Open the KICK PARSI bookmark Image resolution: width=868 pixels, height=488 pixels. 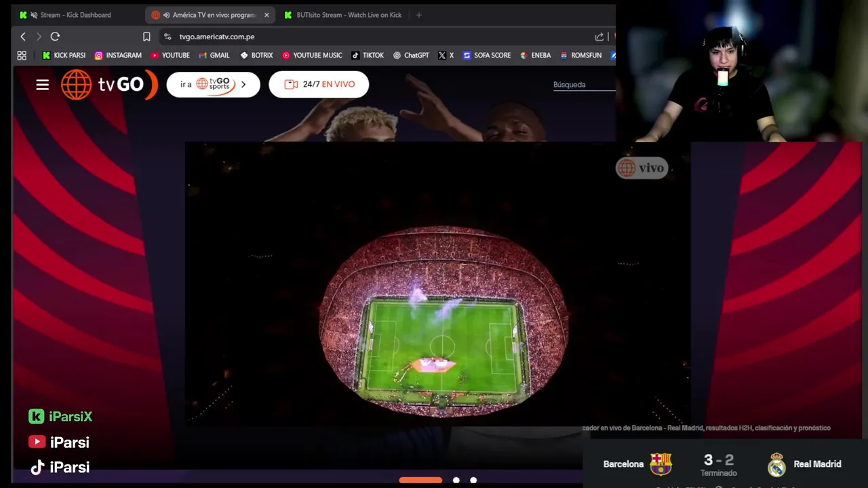click(x=64, y=56)
